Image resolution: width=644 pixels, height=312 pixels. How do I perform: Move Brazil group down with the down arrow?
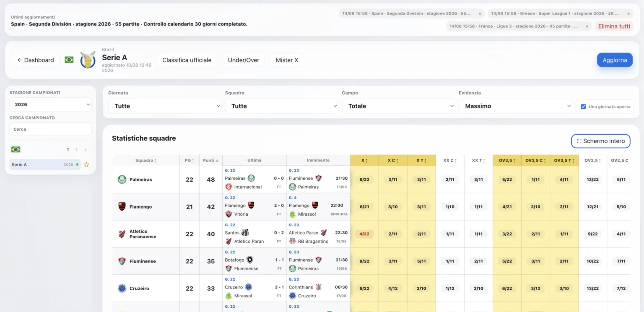86,150
